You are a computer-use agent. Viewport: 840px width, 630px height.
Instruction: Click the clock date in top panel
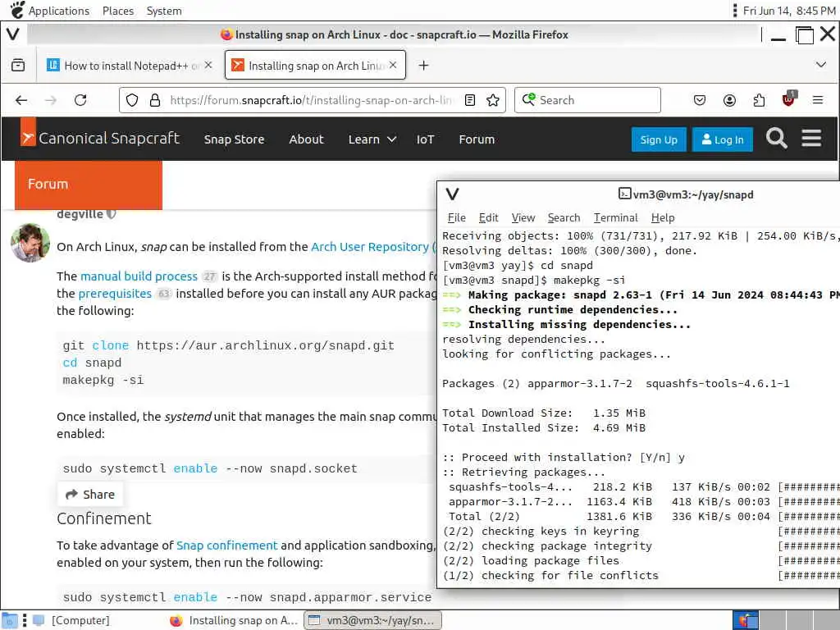coord(788,11)
